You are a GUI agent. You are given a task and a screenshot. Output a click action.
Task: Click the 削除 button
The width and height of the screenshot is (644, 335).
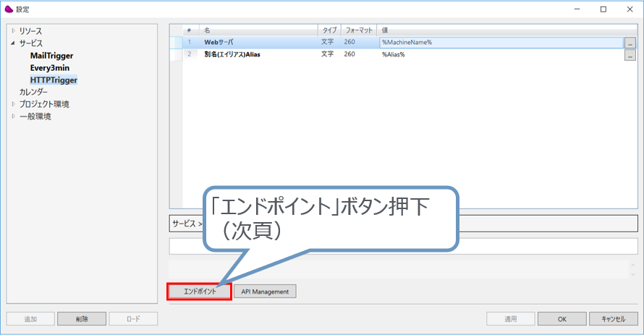(x=81, y=318)
